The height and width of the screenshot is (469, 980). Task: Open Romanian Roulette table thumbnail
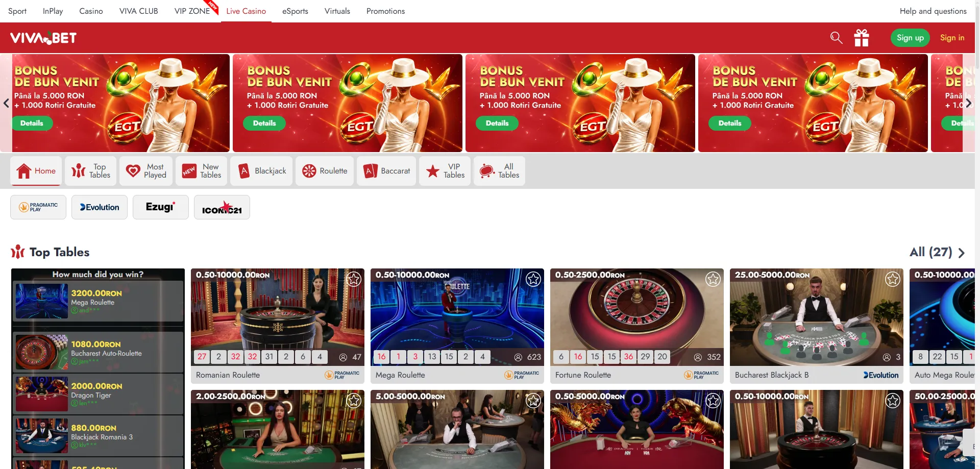[278, 316]
